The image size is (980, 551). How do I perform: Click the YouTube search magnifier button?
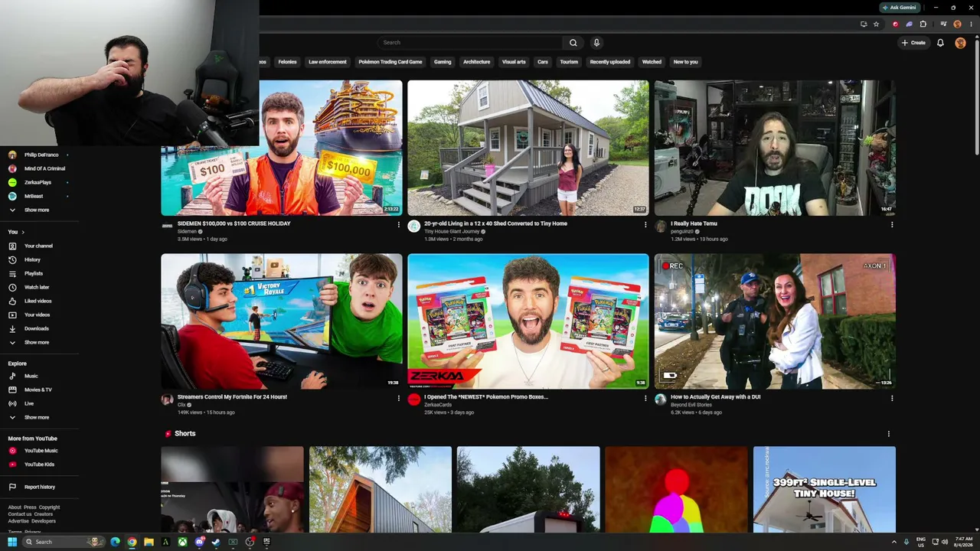(x=573, y=43)
